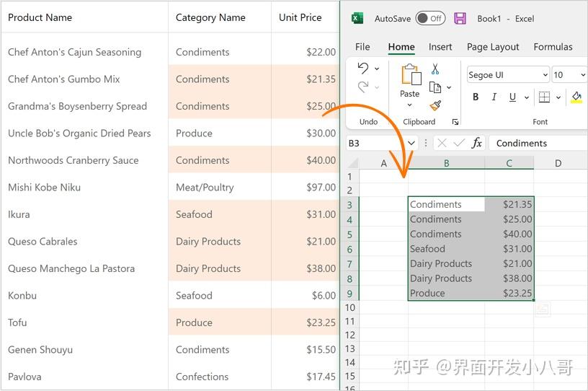
Task: Click the Excel app logo icon
Action: [357, 19]
